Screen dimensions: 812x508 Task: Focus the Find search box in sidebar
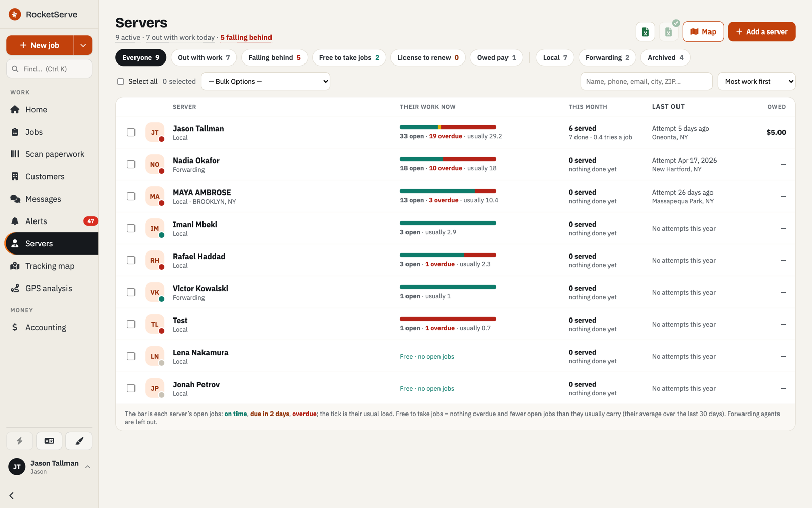pyautogui.click(x=49, y=69)
